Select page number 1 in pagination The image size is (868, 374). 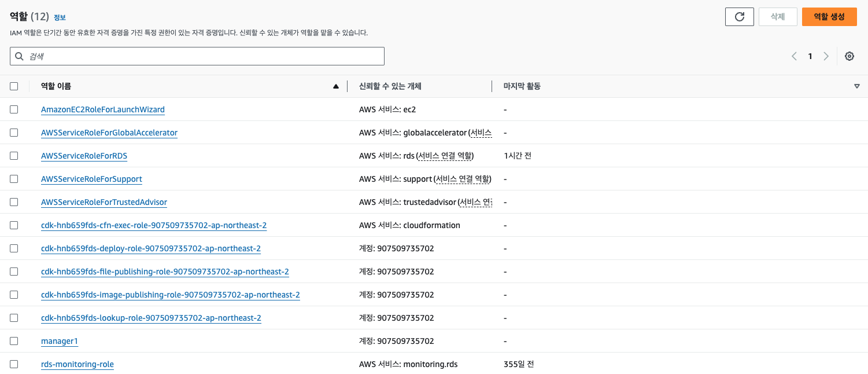pos(810,56)
